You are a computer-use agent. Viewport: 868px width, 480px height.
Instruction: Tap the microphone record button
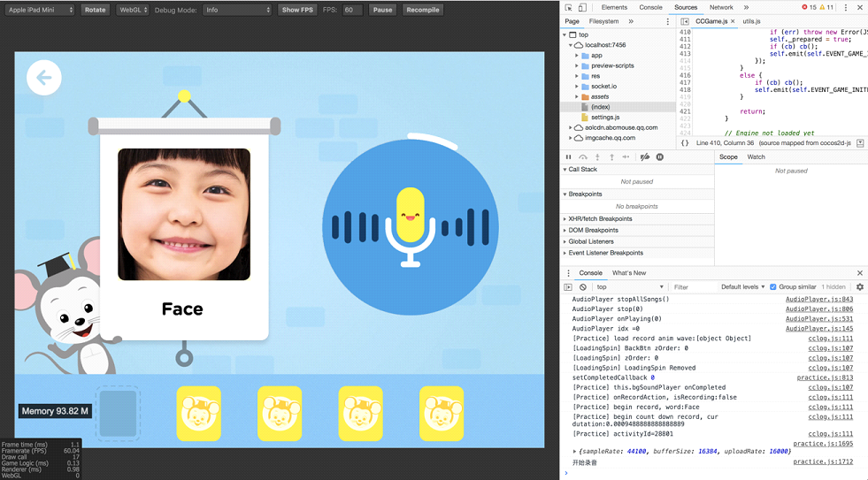click(x=410, y=226)
